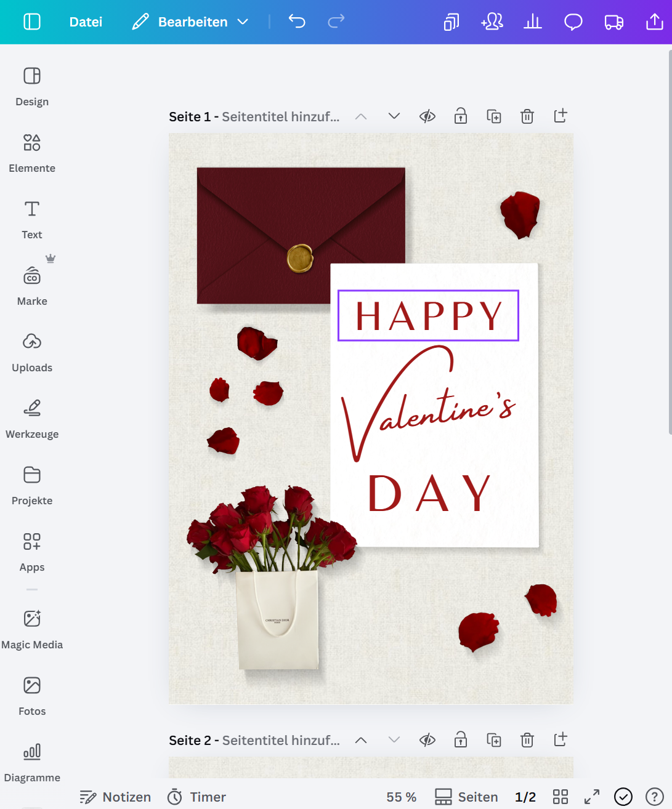Edit the Seite 2 page title field
Screen dimensions: 672x809
coord(280,740)
